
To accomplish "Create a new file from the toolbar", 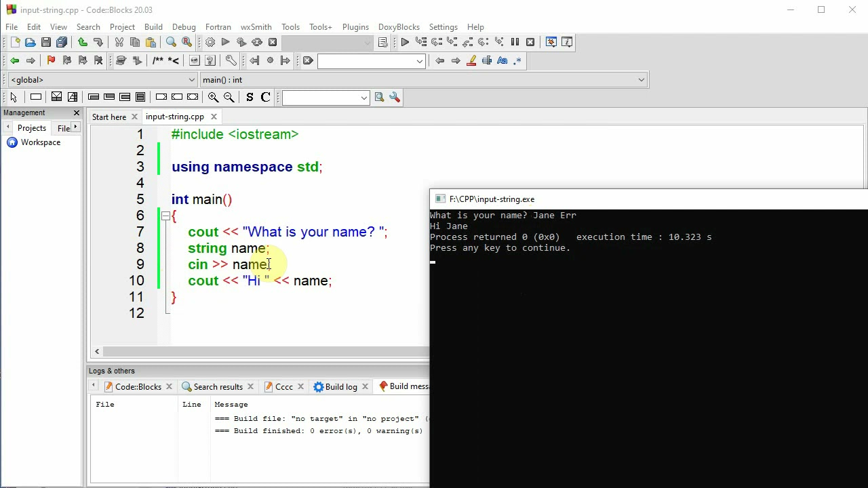I will pyautogui.click(x=15, y=42).
